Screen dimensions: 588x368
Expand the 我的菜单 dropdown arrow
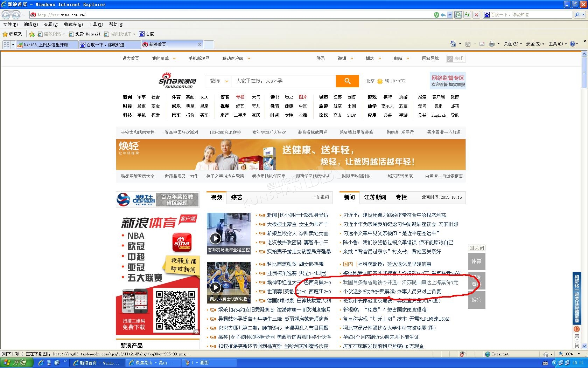click(x=174, y=59)
